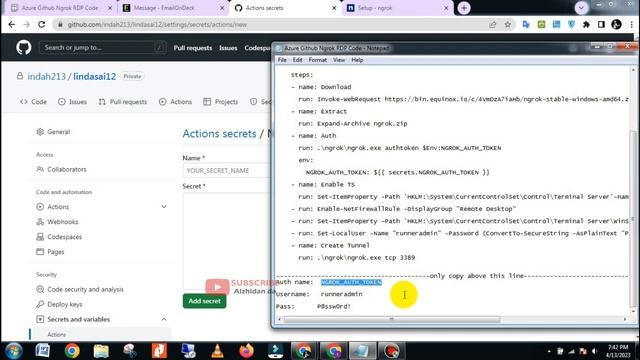
Task: Open Notepad Help menu
Action: (357, 60)
